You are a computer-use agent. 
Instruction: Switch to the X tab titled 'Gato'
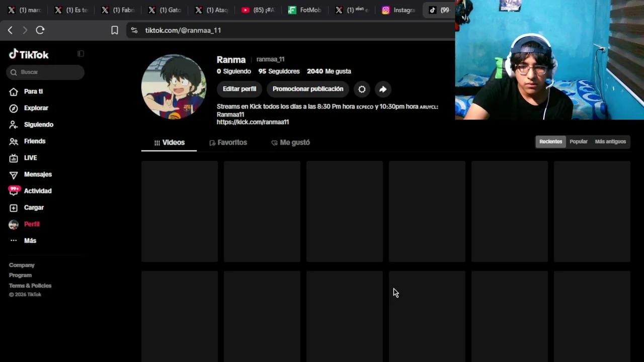[164, 10]
